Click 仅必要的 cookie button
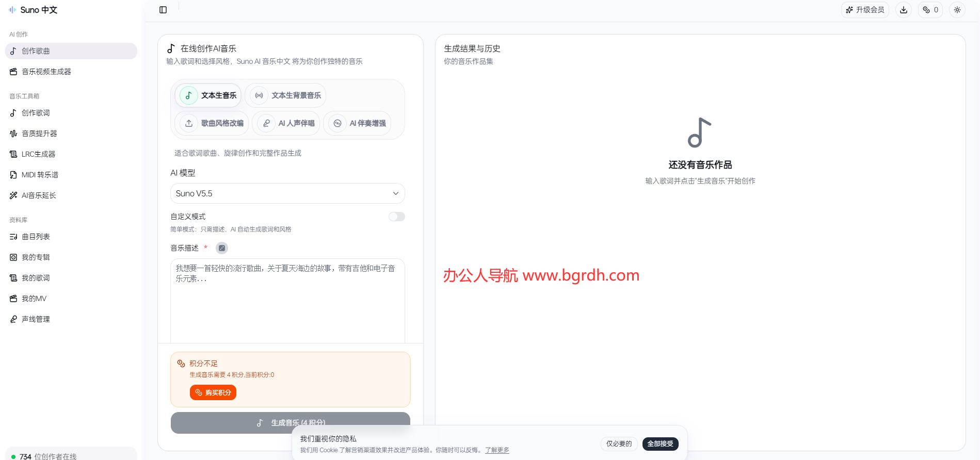The width and height of the screenshot is (980, 460). [x=619, y=443]
